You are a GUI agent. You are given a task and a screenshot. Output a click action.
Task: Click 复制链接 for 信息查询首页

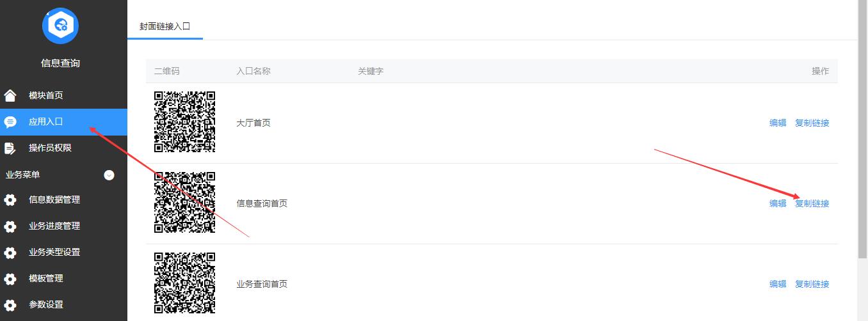click(812, 203)
